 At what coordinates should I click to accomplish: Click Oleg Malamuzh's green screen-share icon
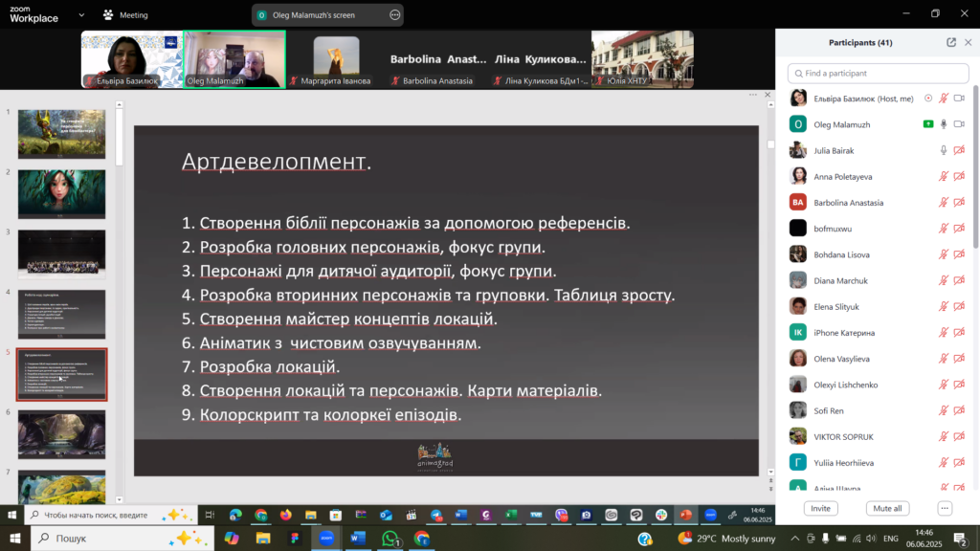928,124
